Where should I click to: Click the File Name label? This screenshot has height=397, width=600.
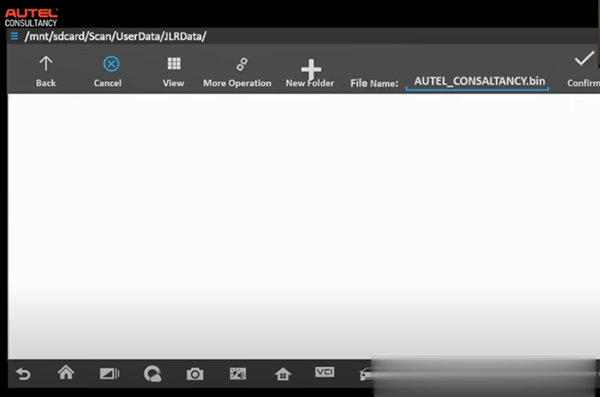pyautogui.click(x=374, y=83)
